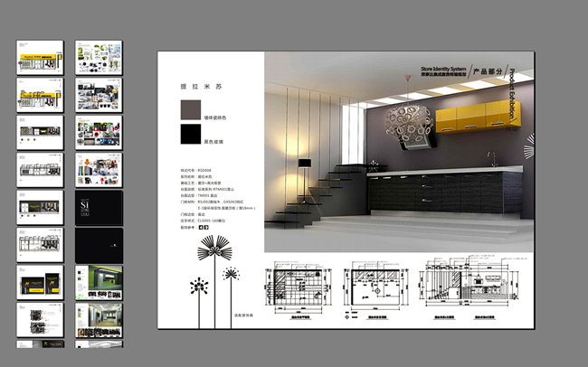Select the gray-brown 墙体瓷砖色 color swatch

[191, 110]
